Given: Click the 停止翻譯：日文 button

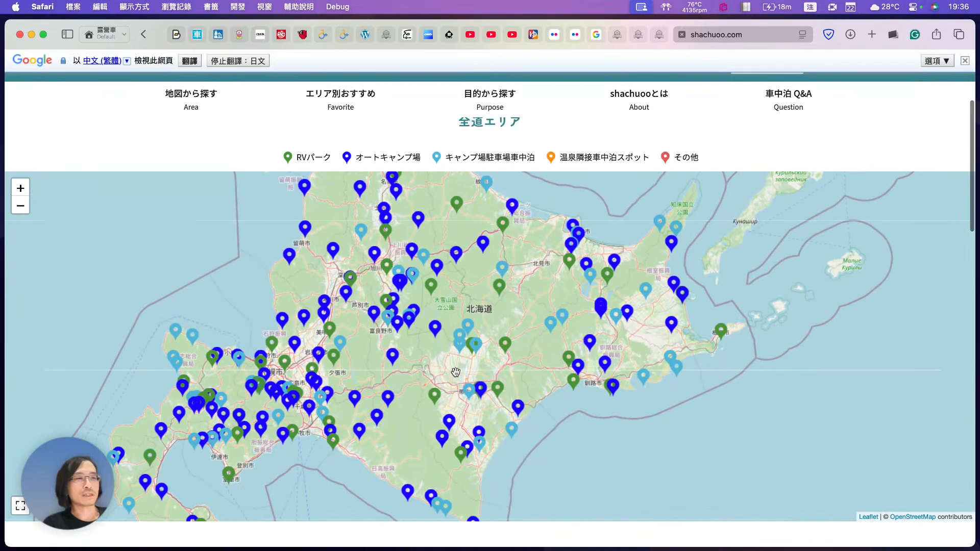Looking at the screenshot, I should pos(238,61).
